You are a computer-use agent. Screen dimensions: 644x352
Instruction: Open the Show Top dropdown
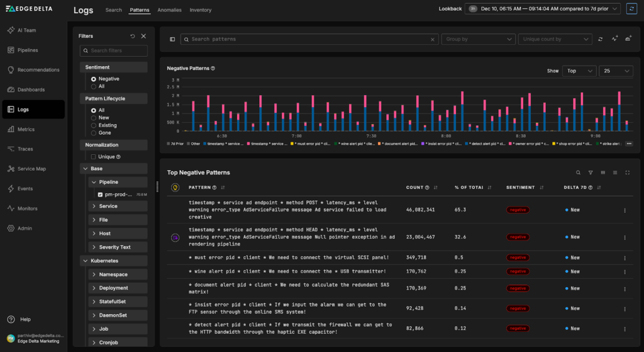[579, 71]
